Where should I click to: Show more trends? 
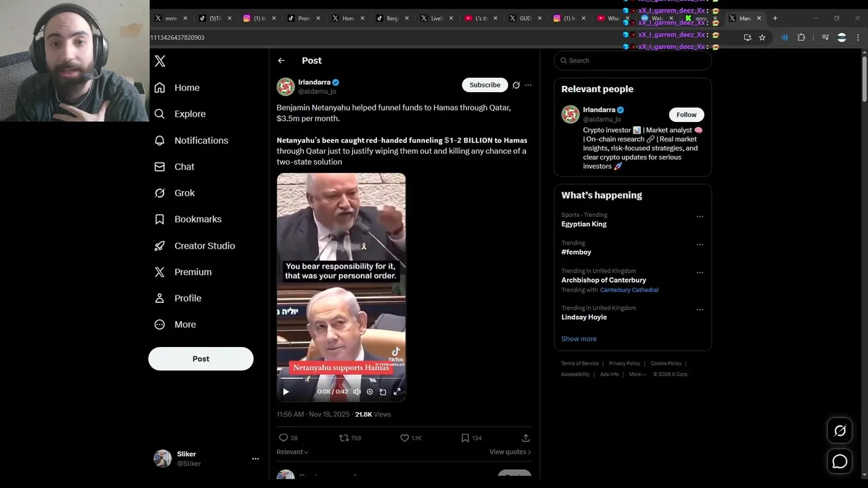click(579, 339)
